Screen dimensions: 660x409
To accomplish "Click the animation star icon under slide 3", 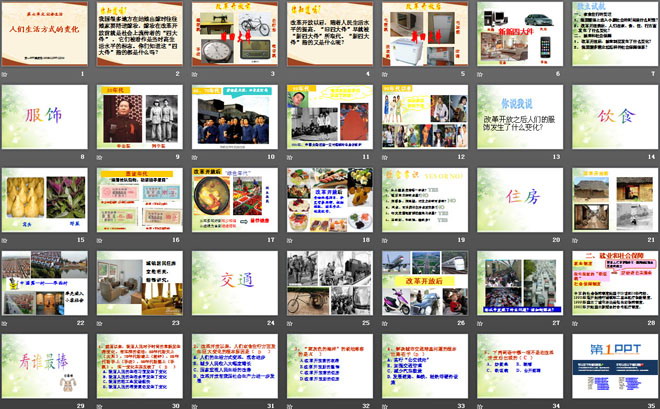I will [x=195, y=74].
